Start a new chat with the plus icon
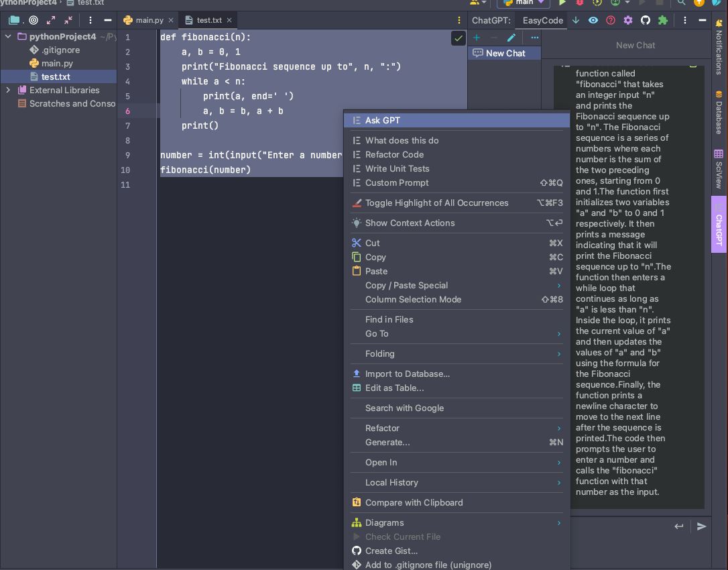728x570 pixels. point(475,38)
